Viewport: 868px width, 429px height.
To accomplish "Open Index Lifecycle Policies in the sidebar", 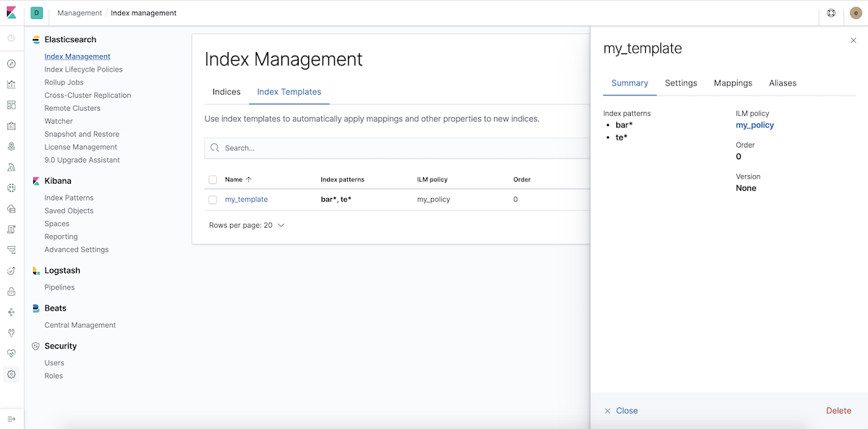I will [x=83, y=69].
